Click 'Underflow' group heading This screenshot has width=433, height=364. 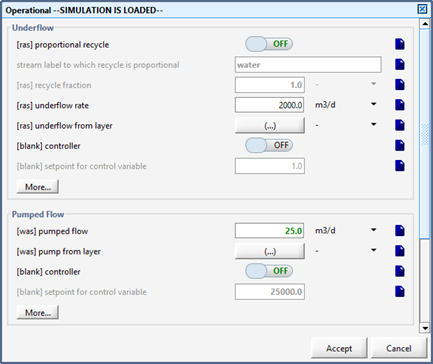(x=33, y=28)
